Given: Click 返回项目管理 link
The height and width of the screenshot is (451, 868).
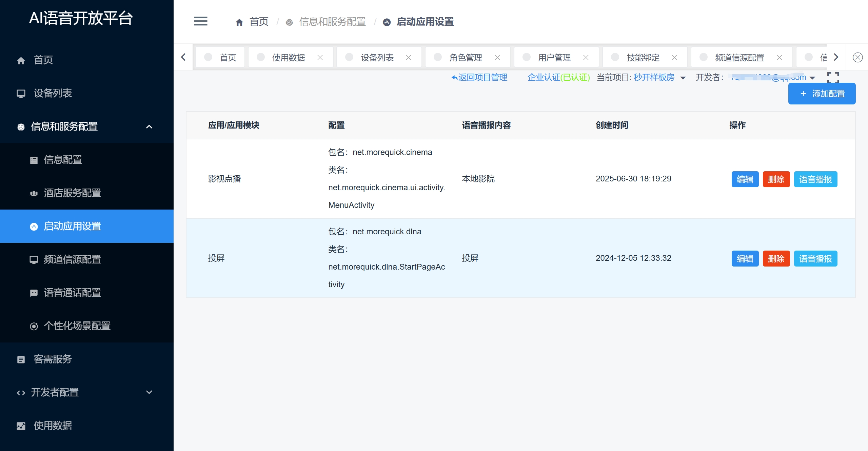Looking at the screenshot, I should click(x=479, y=78).
